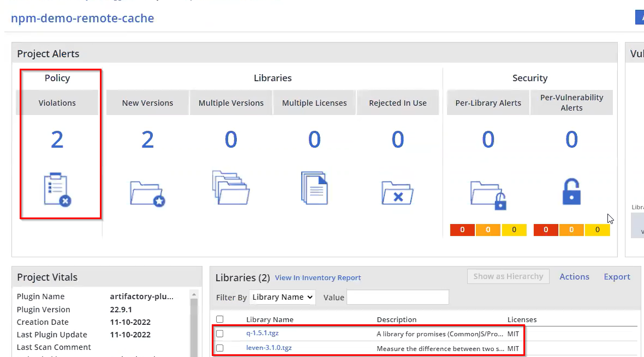Image resolution: width=644 pixels, height=357 pixels.
Task: Toggle the select-all checkbox in Libraries header
Action: pos(220,319)
